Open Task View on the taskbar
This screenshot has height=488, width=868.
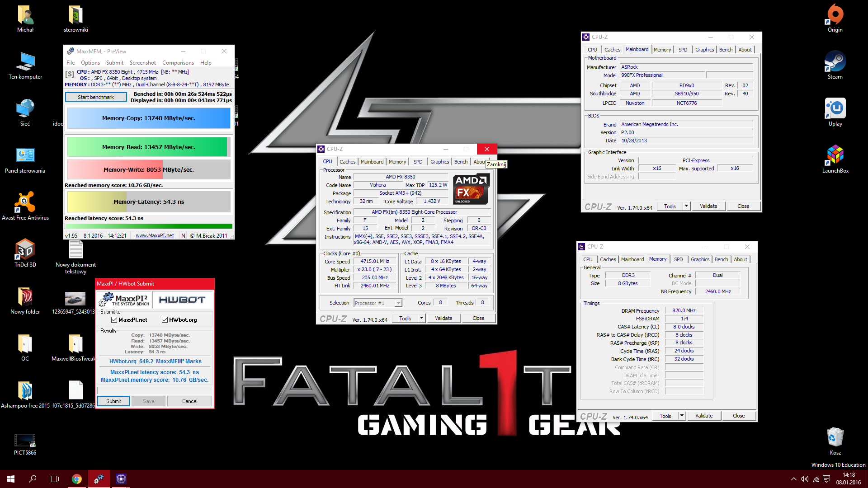(54, 479)
